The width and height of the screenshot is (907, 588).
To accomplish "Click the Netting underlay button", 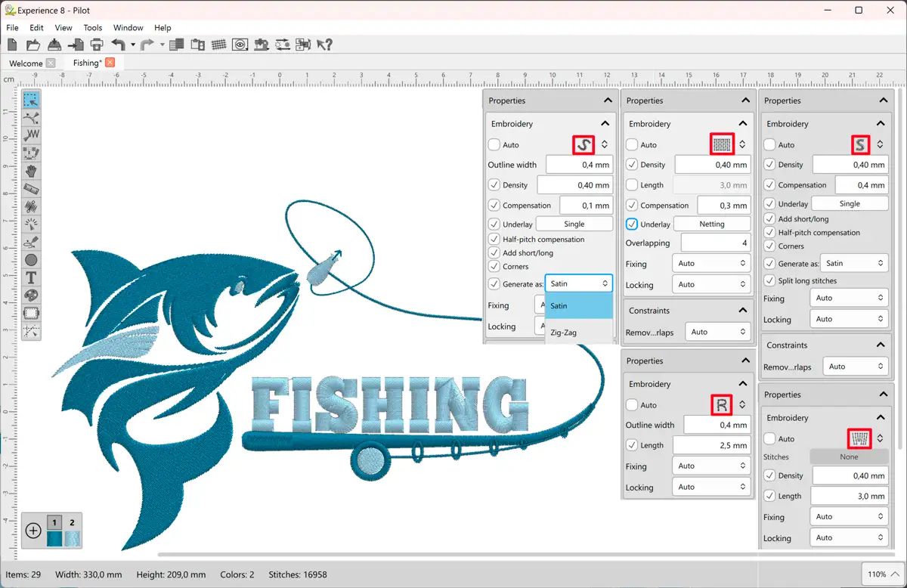I will (711, 224).
